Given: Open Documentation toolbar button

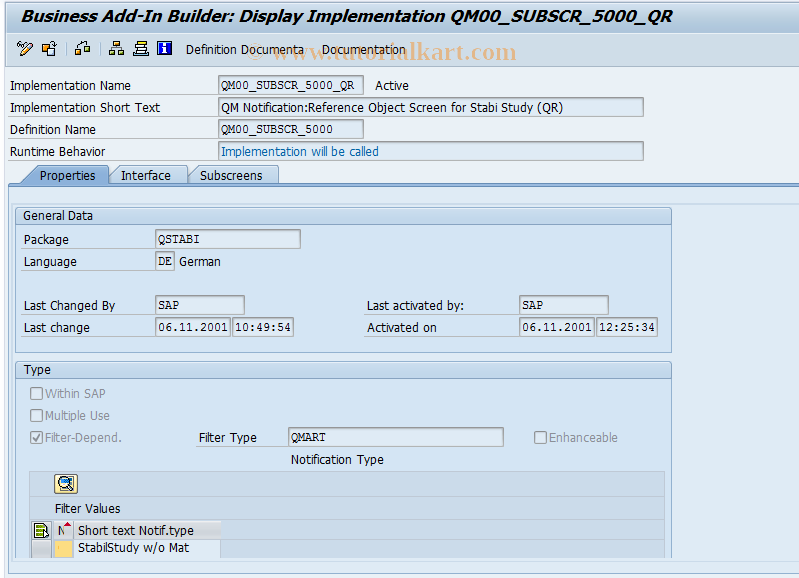Looking at the screenshot, I should 364,49.
